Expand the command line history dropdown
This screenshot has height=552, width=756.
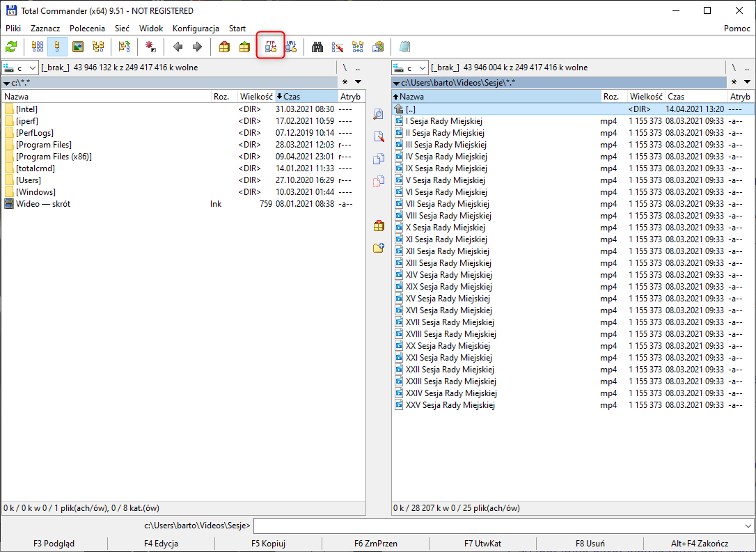(748, 526)
